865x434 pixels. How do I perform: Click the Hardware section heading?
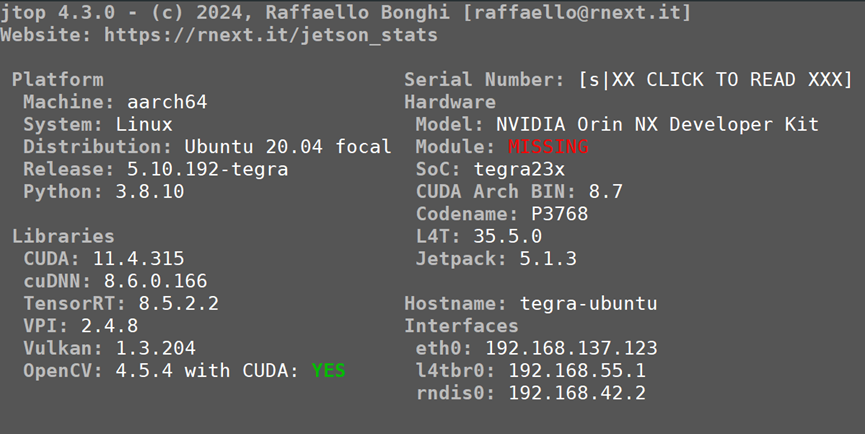[450, 102]
